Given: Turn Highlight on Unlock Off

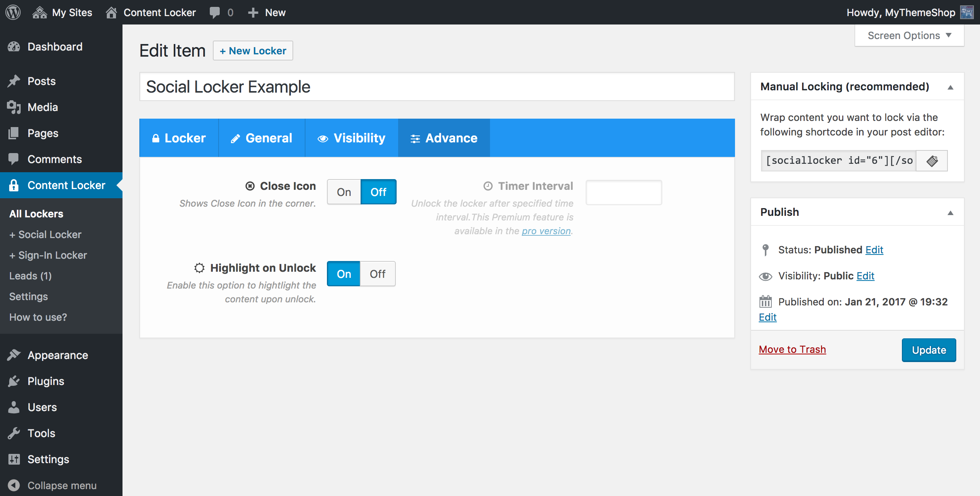Looking at the screenshot, I should [x=377, y=274].
